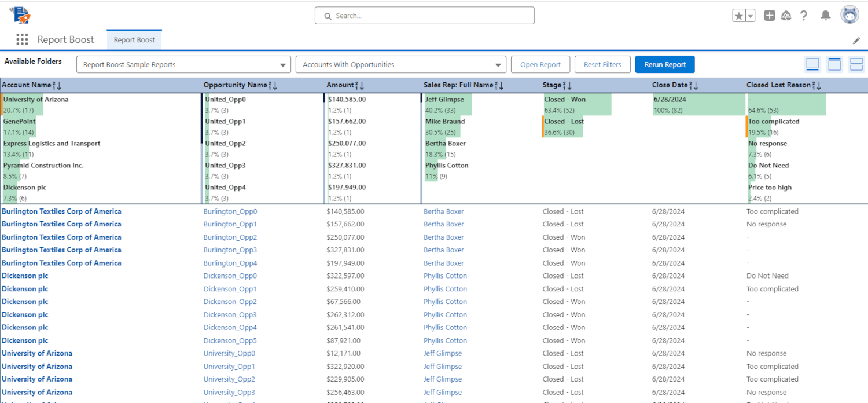
Task: Open University of Arizona account in University_Opp2 row
Action: [37, 379]
